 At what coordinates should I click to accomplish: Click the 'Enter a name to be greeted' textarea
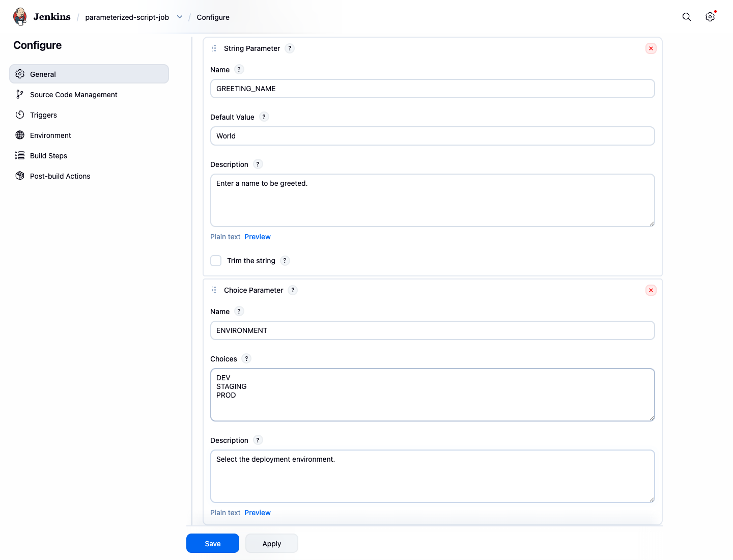tap(433, 201)
